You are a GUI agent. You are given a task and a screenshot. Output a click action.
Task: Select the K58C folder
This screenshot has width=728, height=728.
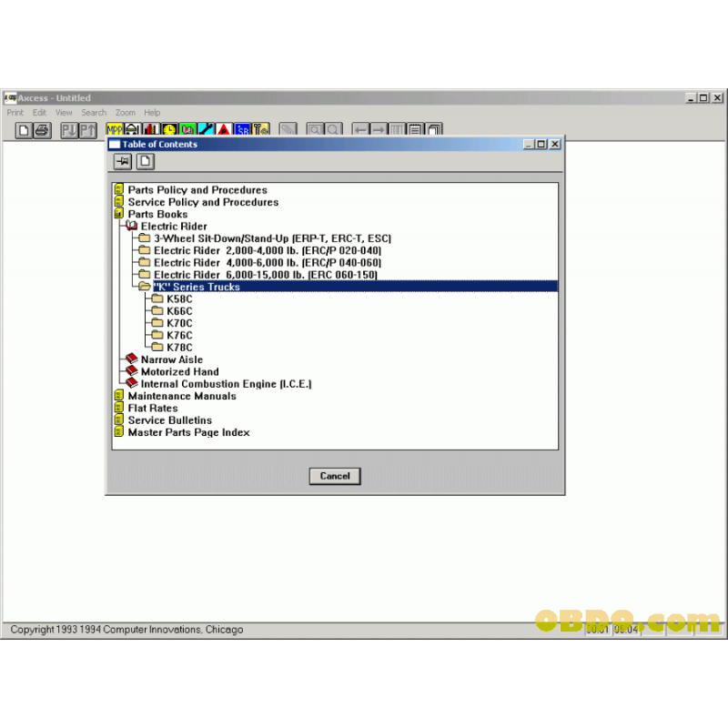(x=179, y=299)
